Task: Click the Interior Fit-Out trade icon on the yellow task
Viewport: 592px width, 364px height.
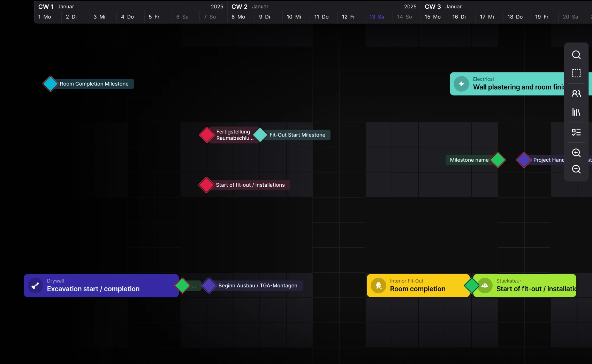Action: 378,286
